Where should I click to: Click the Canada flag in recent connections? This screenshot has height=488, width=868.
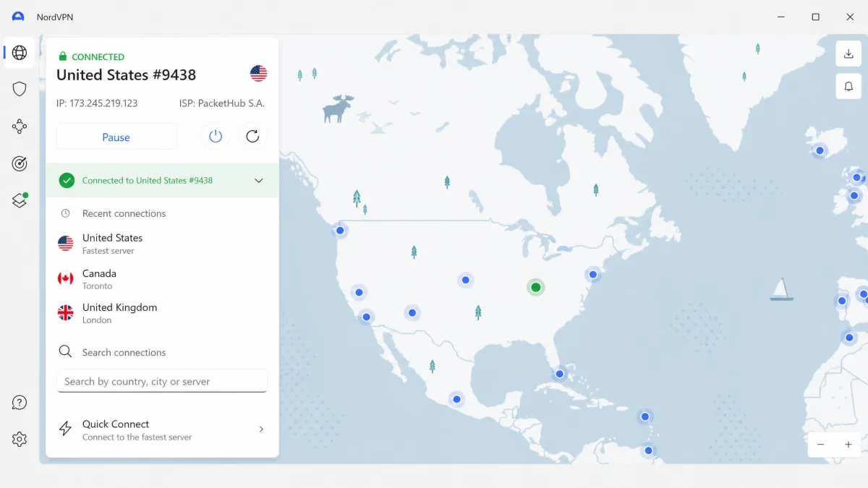pyautogui.click(x=66, y=278)
